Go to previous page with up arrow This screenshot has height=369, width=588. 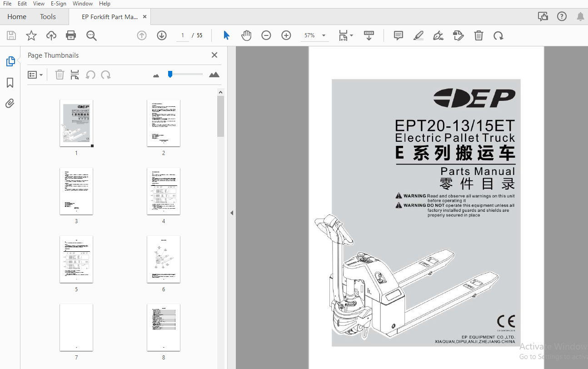click(x=142, y=35)
